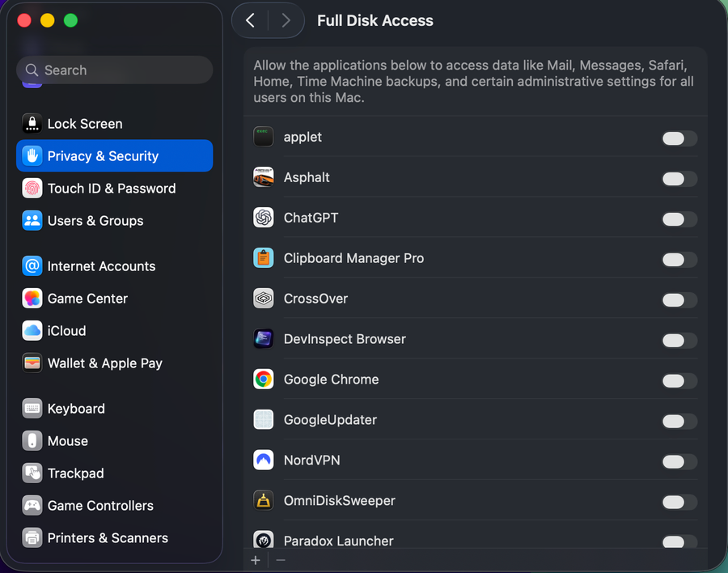Select the Clipboard Manager Pro label

tap(353, 258)
